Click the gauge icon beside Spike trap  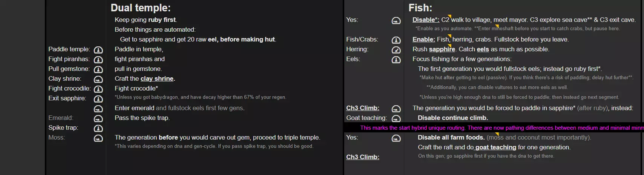pos(98,128)
